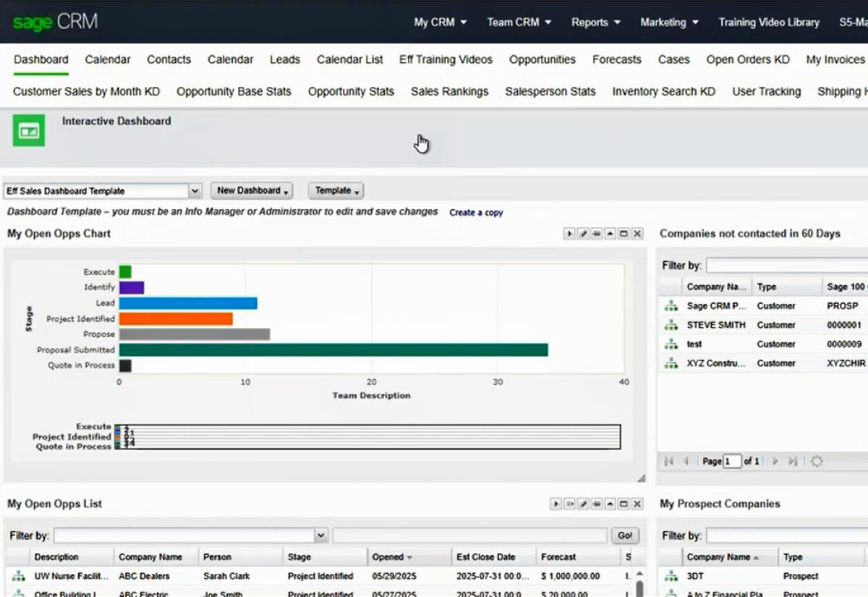Open Training Video Library in the top bar

pos(769,22)
